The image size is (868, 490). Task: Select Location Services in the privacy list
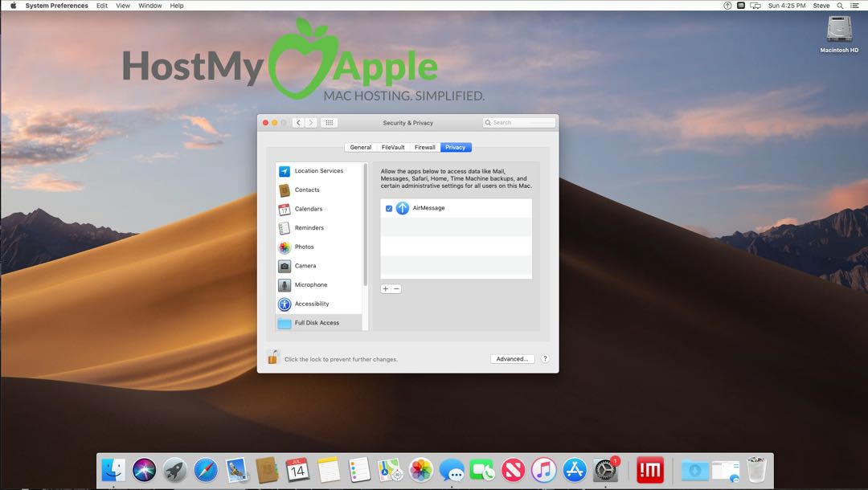(x=319, y=171)
